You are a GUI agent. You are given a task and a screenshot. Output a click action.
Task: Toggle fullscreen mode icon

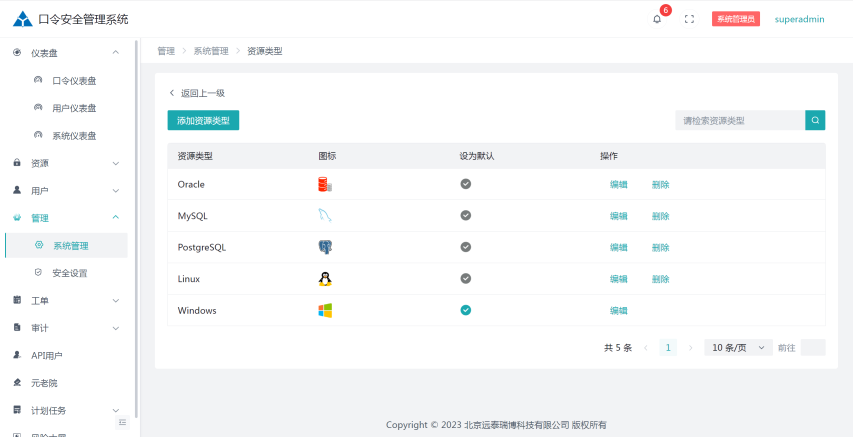[x=689, y=19]
